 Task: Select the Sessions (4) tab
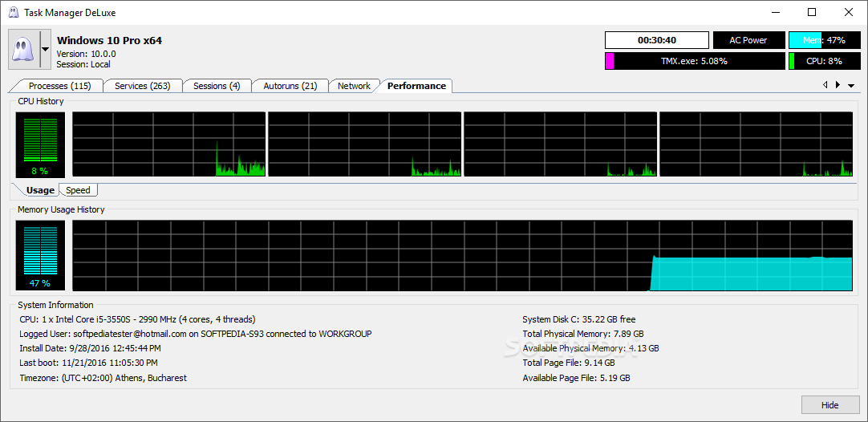pos(217,86)
